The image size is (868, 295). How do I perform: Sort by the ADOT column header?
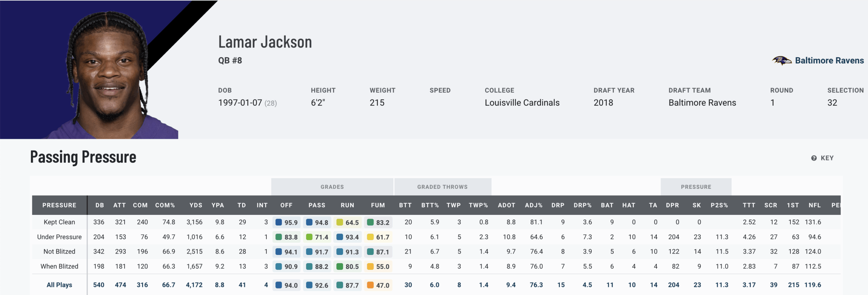506,205
